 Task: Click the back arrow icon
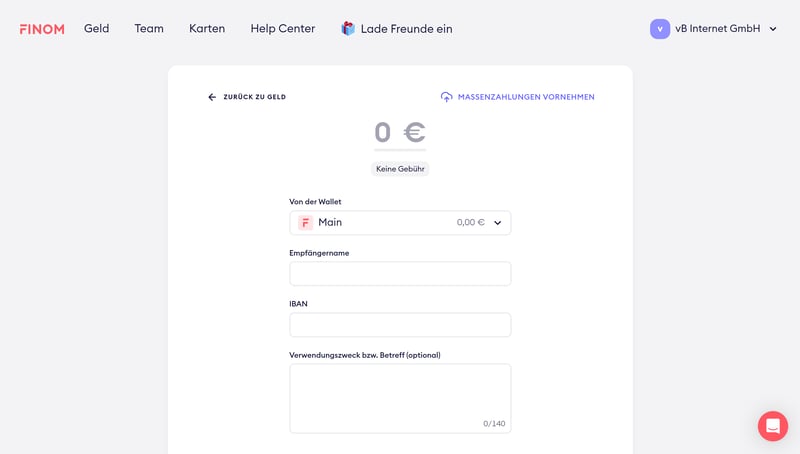point(212,97)
